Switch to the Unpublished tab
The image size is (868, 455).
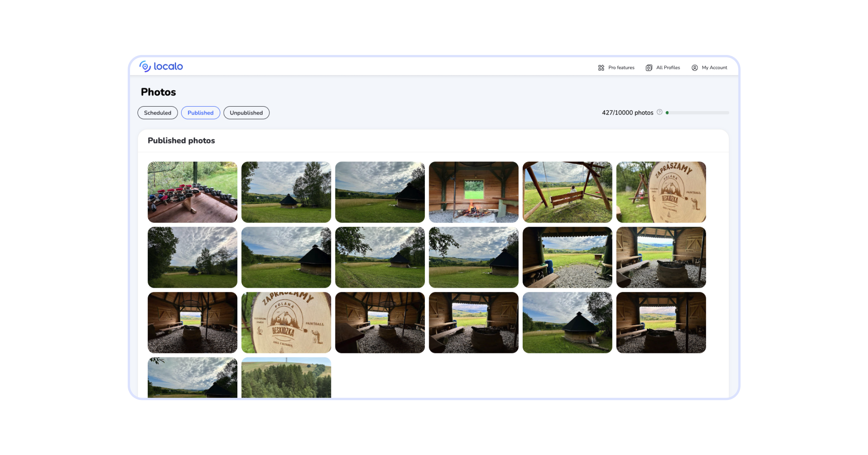[246, 113]
